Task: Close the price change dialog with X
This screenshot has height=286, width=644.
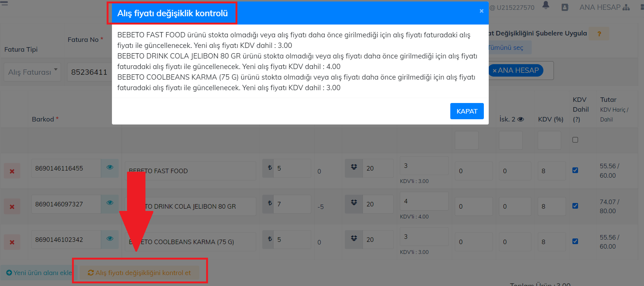Action: 481,11
